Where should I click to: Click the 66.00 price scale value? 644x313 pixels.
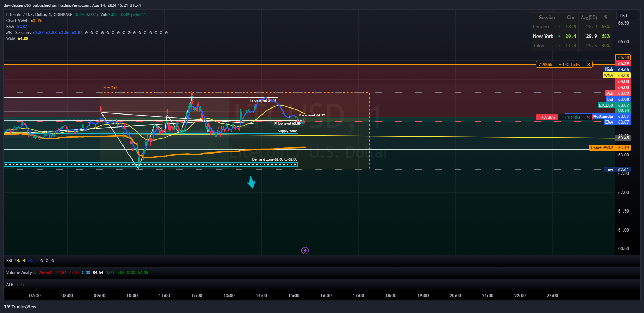623,42
